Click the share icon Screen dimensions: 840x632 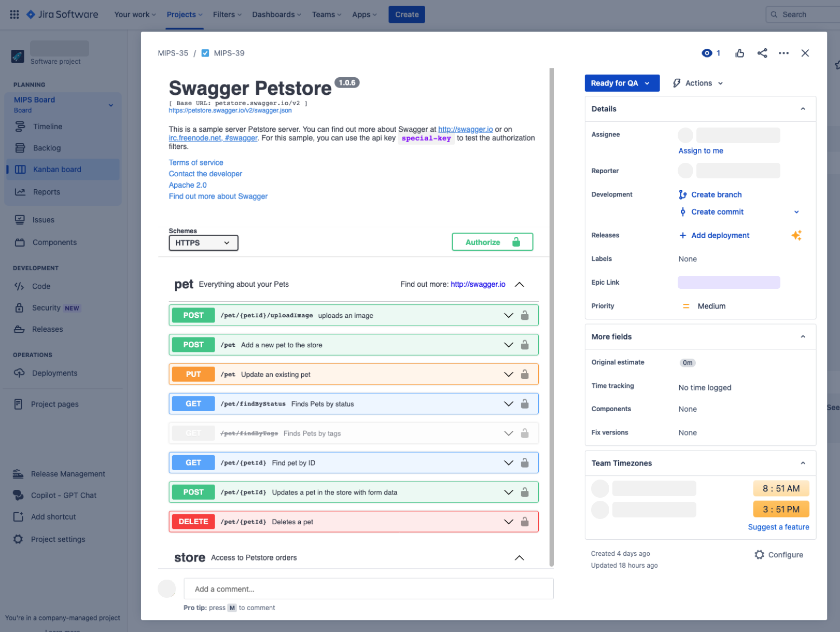coord(762,53)
